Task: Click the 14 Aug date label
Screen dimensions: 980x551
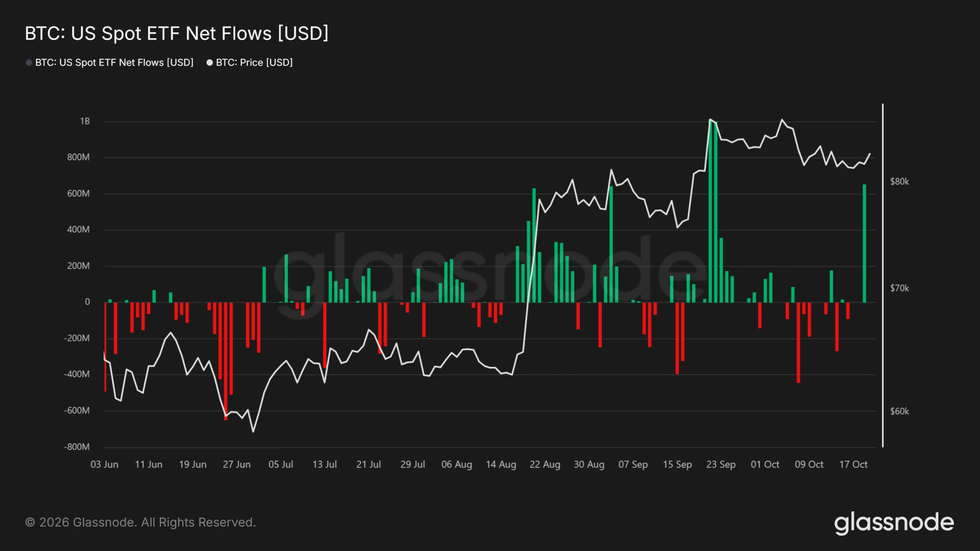Action: 501,465
